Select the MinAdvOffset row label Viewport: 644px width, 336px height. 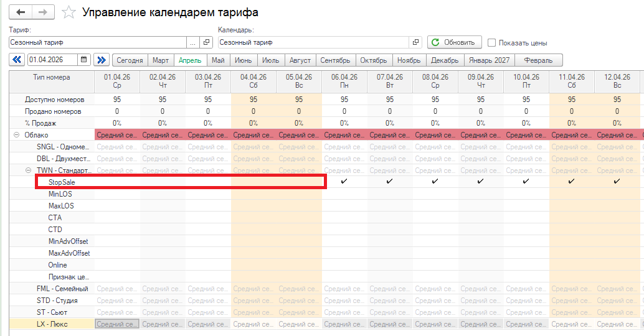(x=68, y=241)
